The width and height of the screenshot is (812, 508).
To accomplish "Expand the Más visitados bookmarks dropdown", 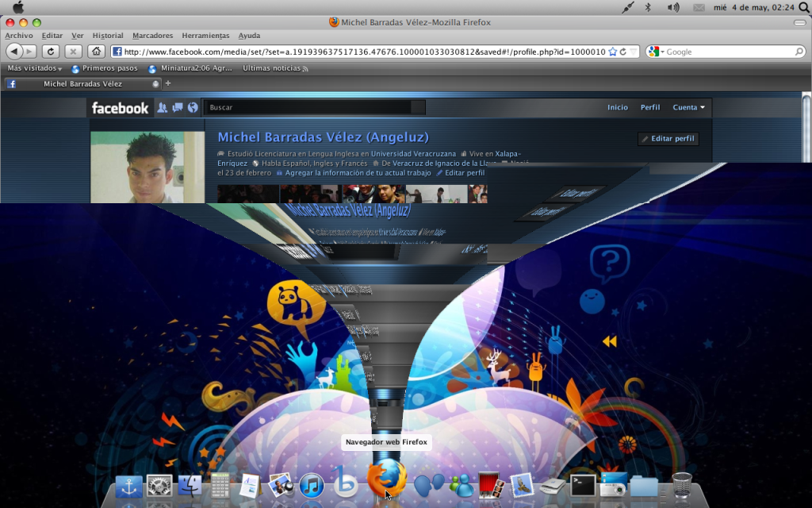I will click(34, 68).
